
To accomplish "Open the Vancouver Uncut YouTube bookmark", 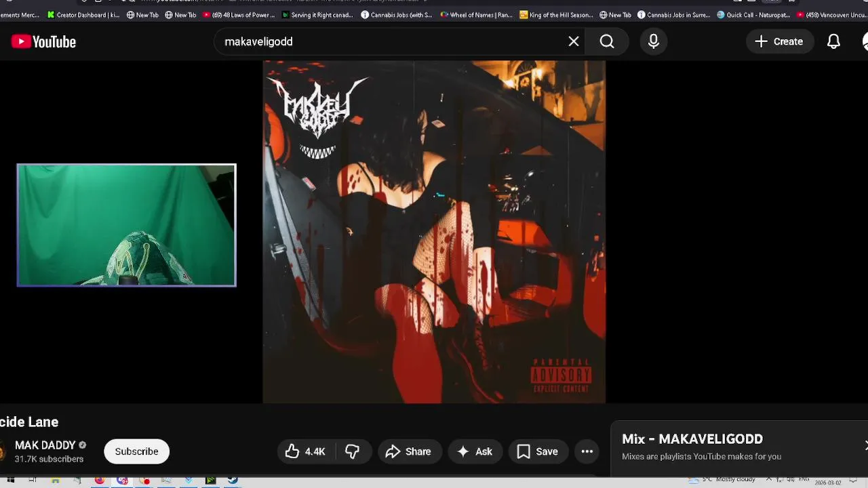I will tap(832, 15).
